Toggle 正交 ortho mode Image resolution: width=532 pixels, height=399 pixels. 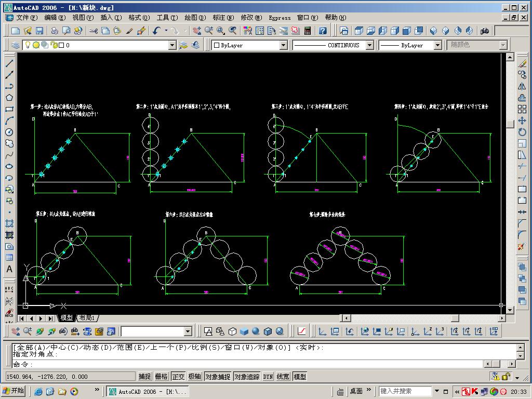[x=178, y=377]
